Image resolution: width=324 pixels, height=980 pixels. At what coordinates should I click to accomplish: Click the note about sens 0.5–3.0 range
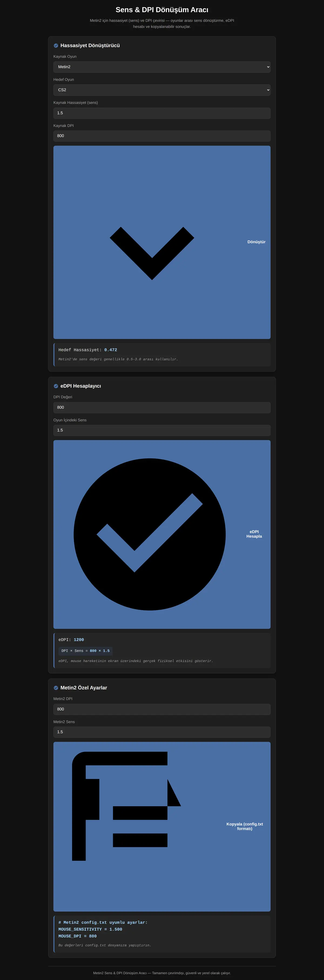118,359
